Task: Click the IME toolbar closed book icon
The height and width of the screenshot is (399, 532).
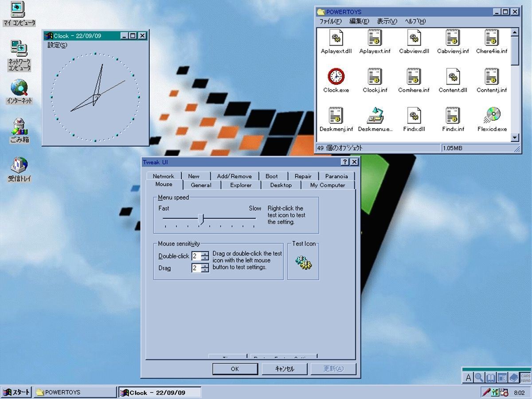Action: click(x=514, y=378)
